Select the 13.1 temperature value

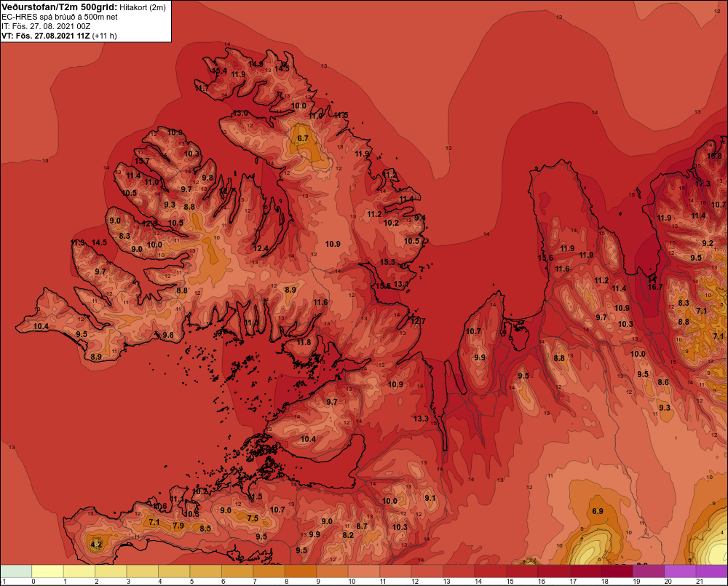tap(401, 284)
